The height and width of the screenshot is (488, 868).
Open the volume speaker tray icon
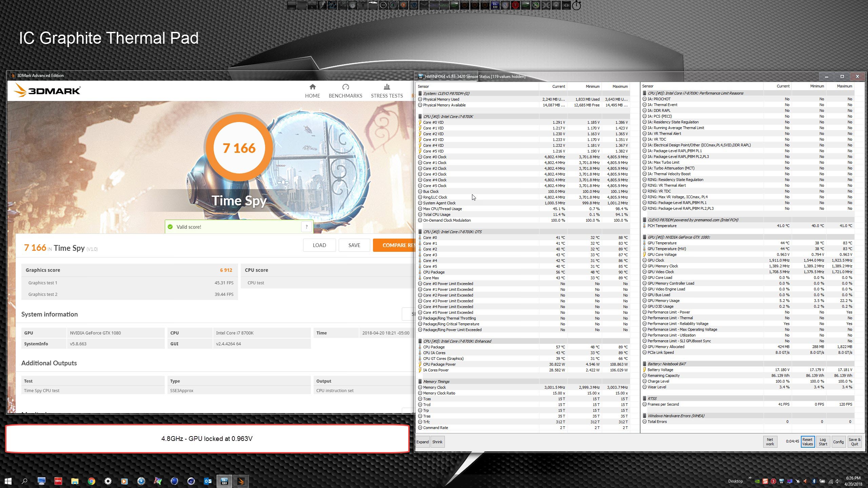pyautogui.click(x=838, y=481)
